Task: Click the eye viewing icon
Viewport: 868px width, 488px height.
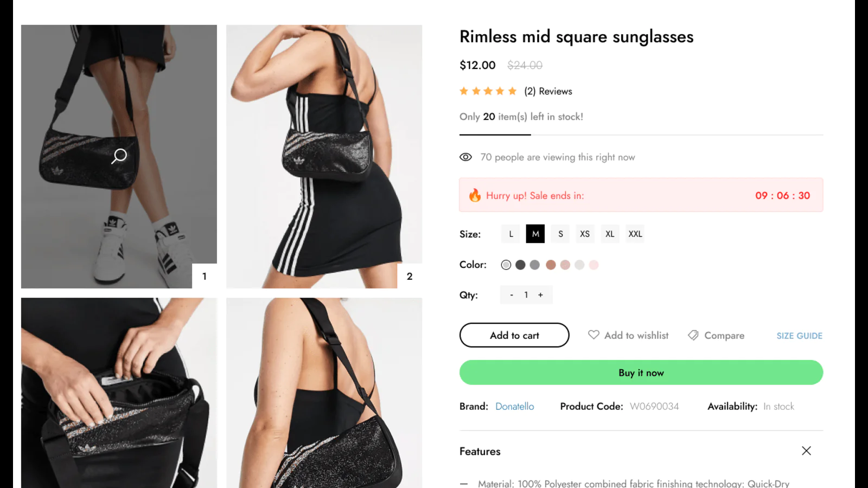Action: 465,157
